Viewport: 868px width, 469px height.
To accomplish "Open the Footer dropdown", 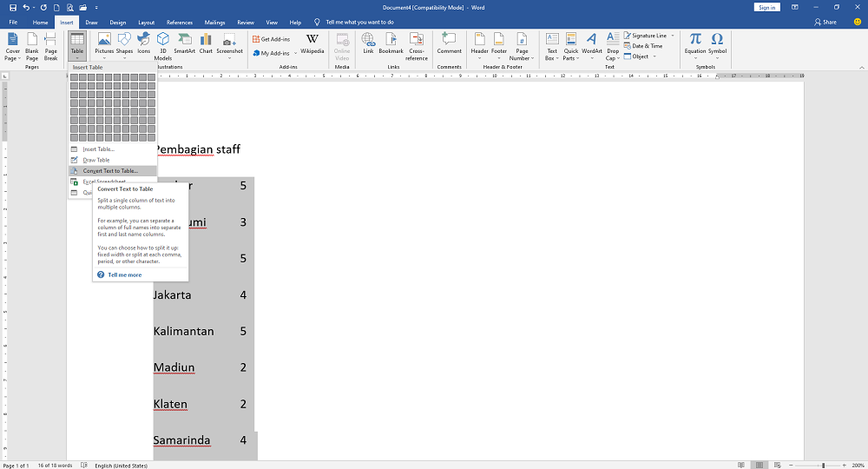I will (x=499, y=47).
